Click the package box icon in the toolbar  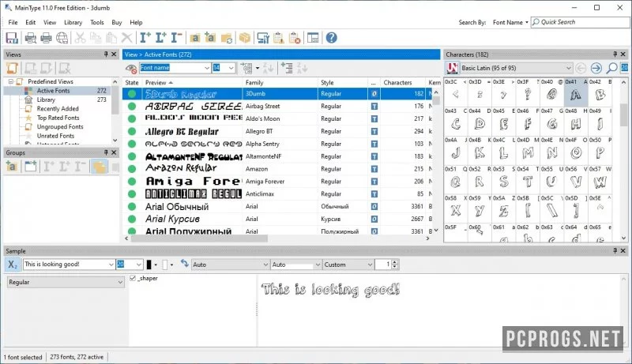pos(245,38)
